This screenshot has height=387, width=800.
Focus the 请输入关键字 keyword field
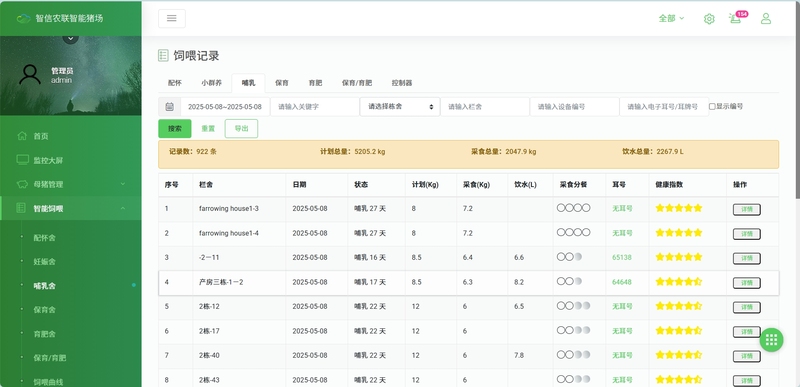click(x=315, y=107)
